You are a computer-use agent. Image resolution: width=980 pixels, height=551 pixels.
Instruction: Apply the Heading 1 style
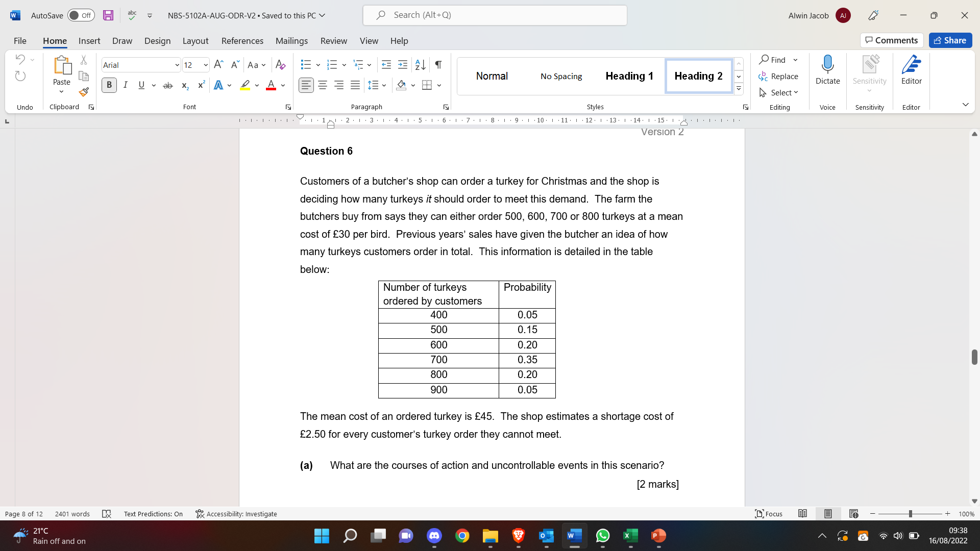(x=629, y=76)
